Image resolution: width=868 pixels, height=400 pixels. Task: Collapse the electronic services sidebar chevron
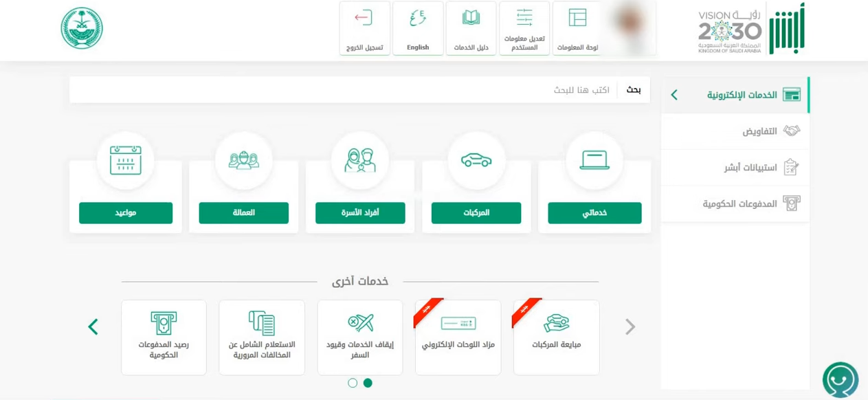pos(674,95)
